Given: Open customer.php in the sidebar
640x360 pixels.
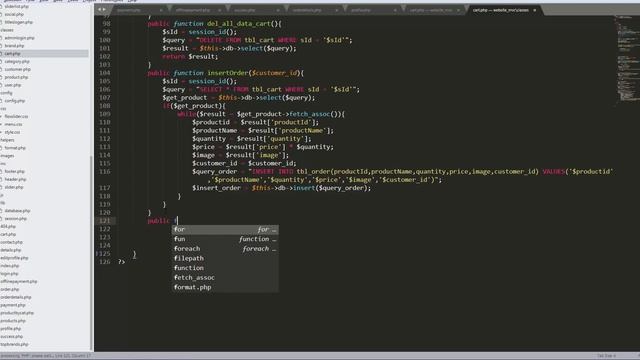Looking at the screenshot, I should click(18, 69).
